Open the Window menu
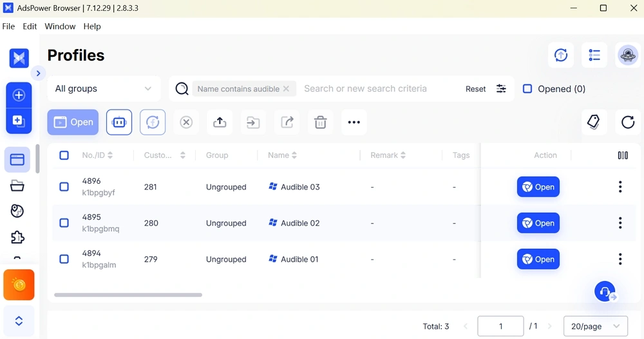 point(60,26)
